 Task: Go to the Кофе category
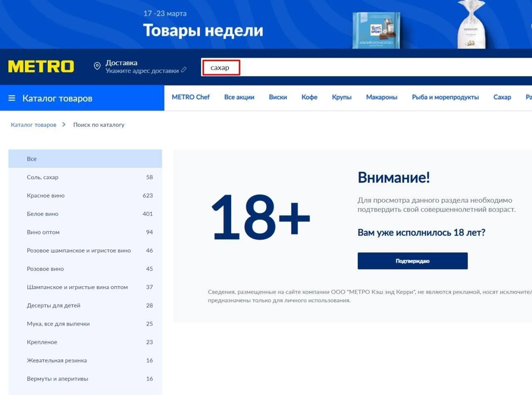pos(309,97)
